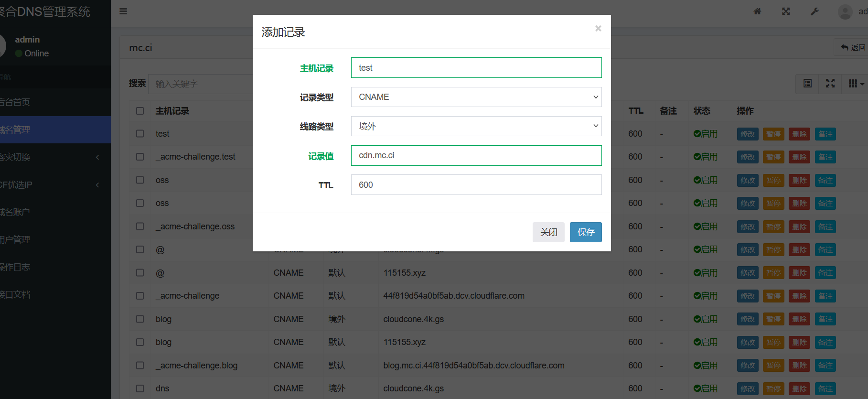
Task: Check the _acme-challenge.oss row checkbox
Action: [140, 226]
